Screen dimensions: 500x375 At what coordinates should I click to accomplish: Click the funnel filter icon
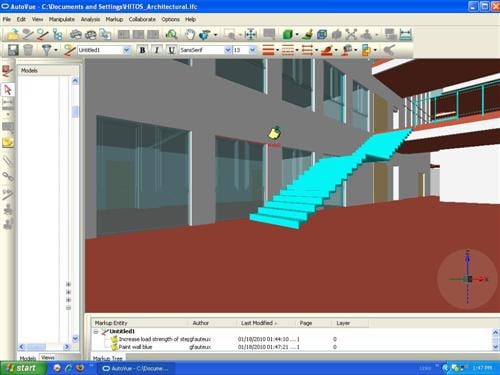pyautogui.click(x=46, y=50)
